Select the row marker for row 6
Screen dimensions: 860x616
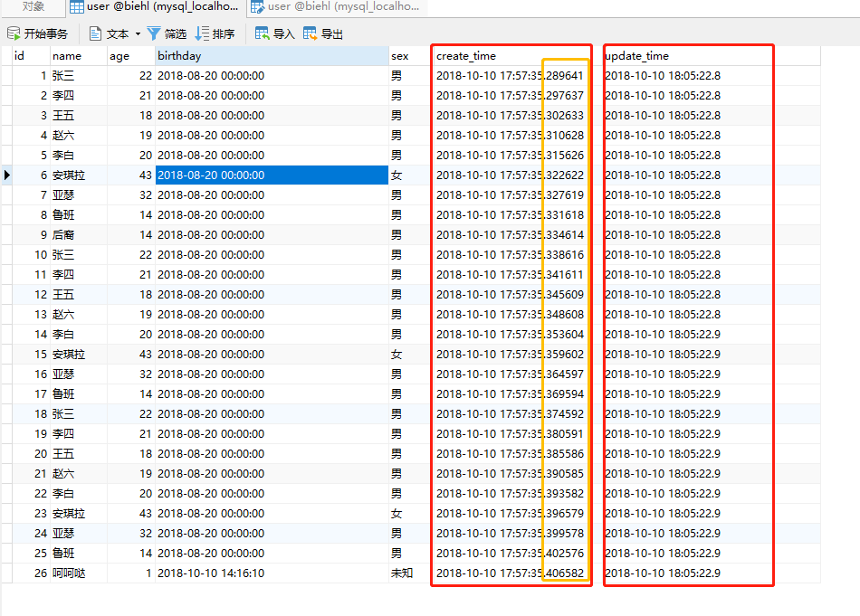7,175
